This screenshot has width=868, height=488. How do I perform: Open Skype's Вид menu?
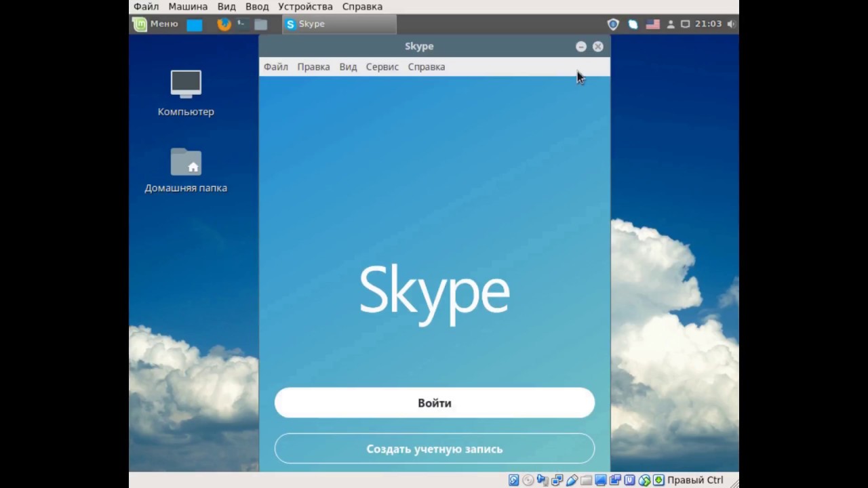pos(348,66)
